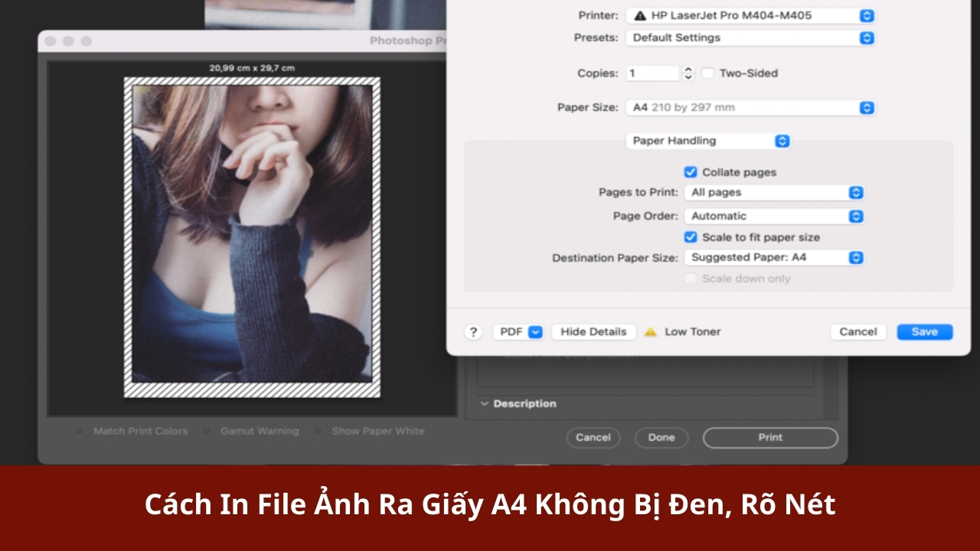The width and height of the screenshot is (980, 551).
Task: Click the Save button
Action: (x=924, y=331)
